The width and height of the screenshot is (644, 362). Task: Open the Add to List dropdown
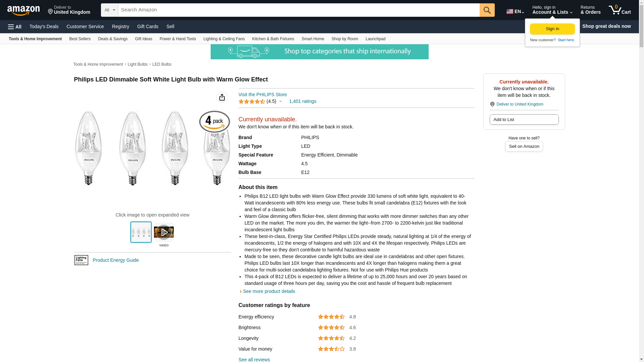coord(524,120)
